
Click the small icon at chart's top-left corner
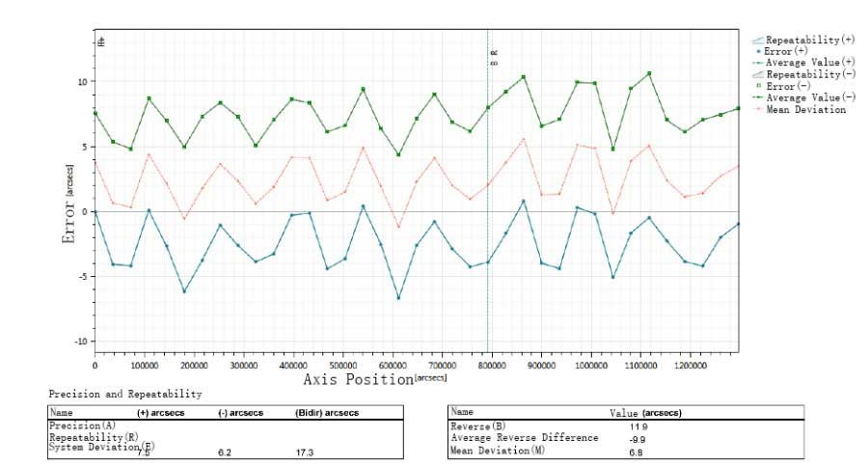[x=100, y=41]
